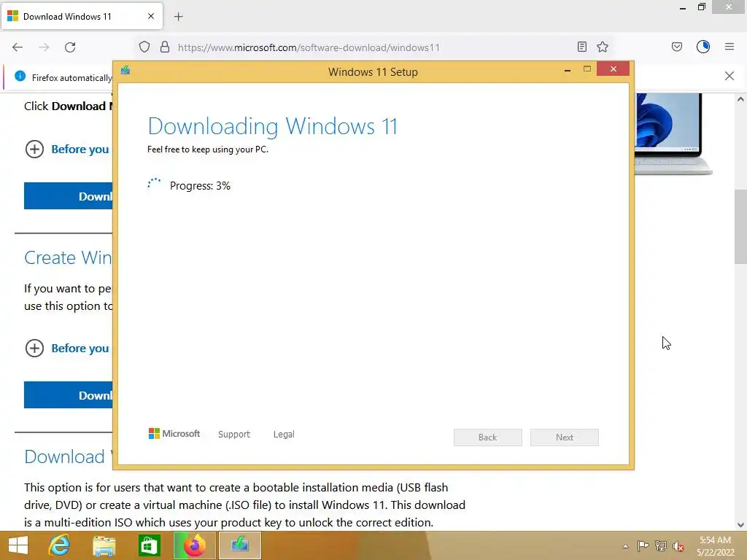Launch Internet Explorer from taskbar
This screenshot has width=747, height=560.
[x=60, y=545]
